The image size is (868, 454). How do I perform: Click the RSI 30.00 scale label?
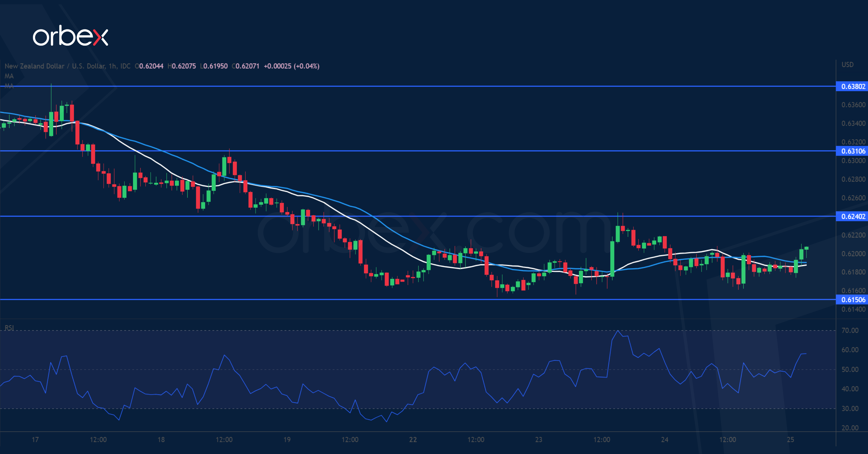(850, 408)
